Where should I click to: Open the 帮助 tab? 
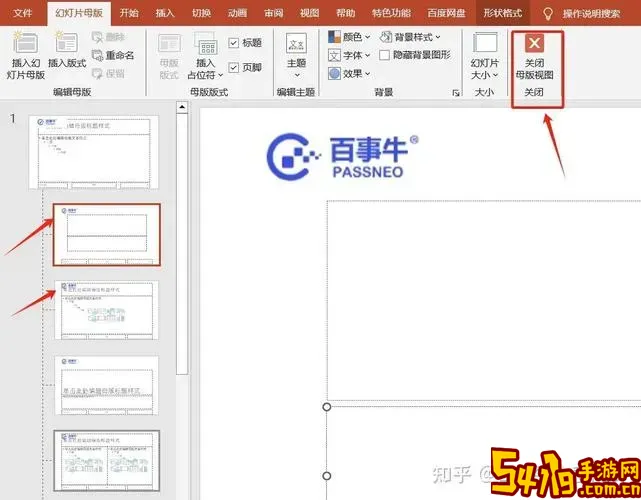point(346,13)
